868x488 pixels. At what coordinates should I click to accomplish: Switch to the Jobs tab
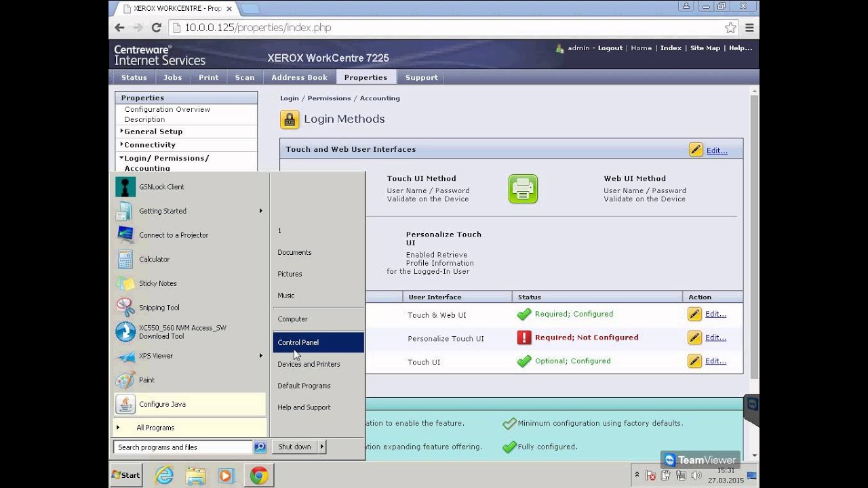click(173, 77)
